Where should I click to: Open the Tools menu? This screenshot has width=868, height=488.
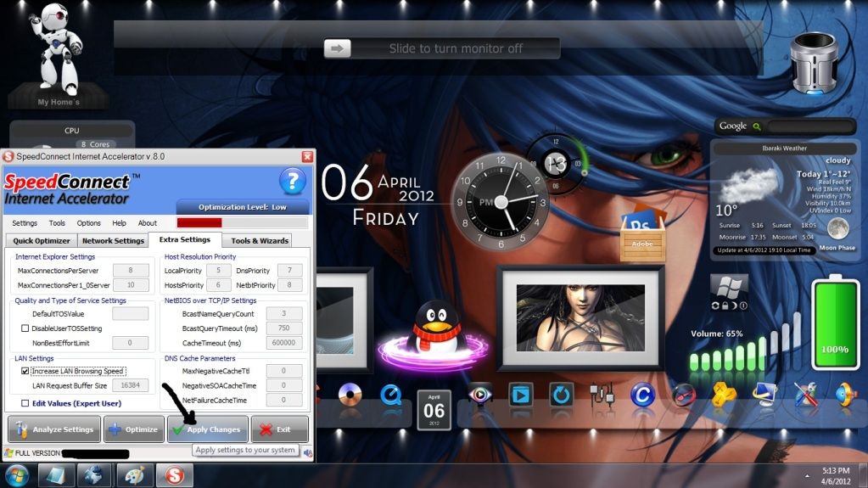[x=57, y=223]
